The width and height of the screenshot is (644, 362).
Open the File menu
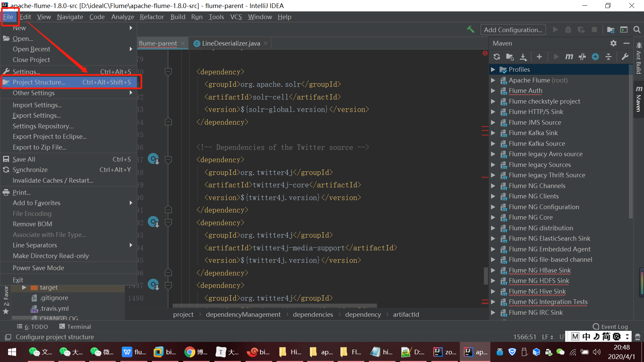8,17
